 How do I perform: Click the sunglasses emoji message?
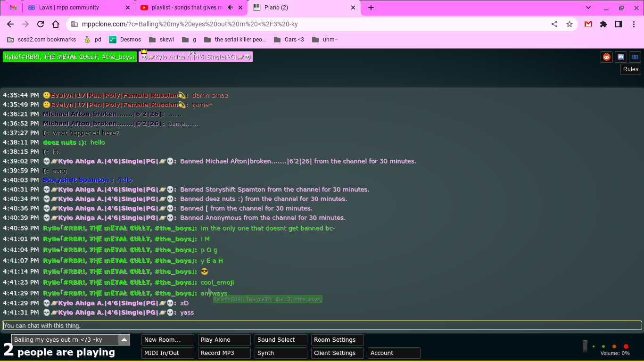pos(205,271)
